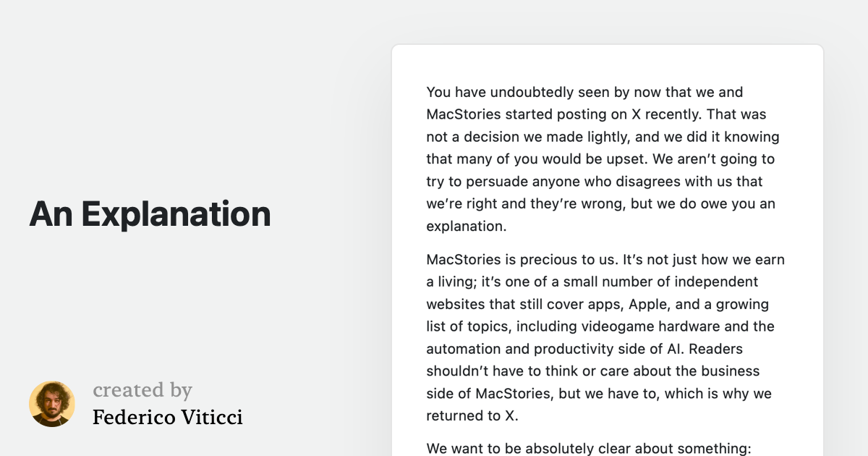Click the An Explanation headline

click(x=150, y=214)
